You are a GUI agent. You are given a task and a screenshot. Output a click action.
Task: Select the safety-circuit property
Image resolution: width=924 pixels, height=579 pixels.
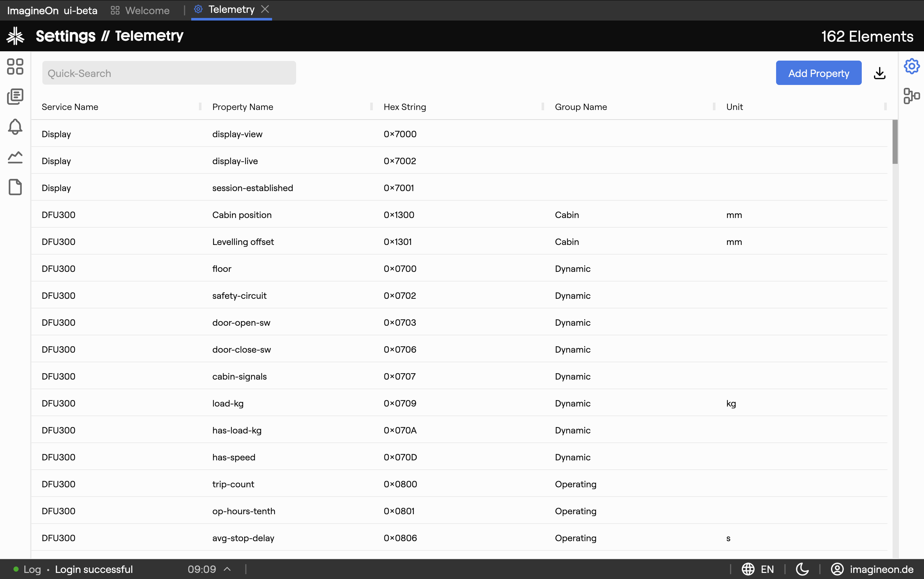pos(239,295)
